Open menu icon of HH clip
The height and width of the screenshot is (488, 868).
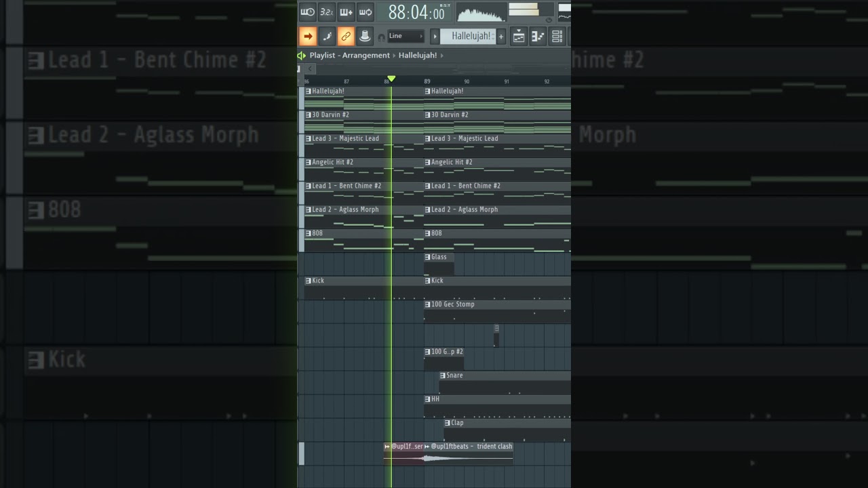428,399
